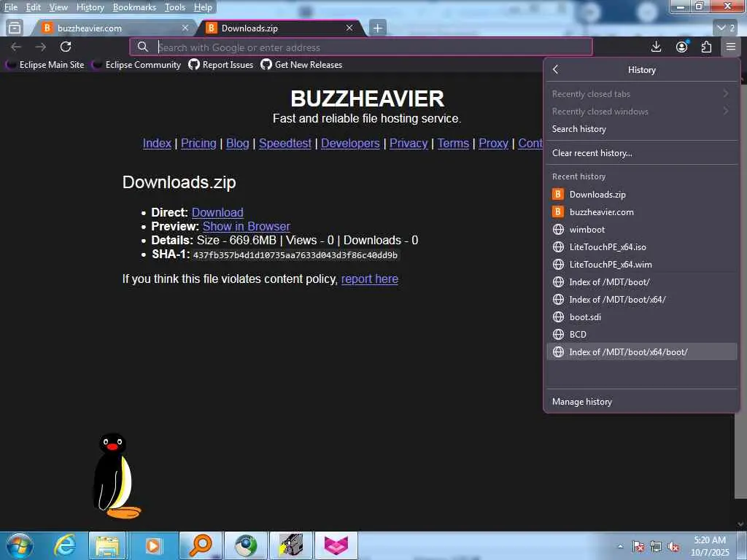Viewport: 747px width, 560px height.
Task: Switch to the buzzheavier.com tab
Action: click(x=115, y=28)
